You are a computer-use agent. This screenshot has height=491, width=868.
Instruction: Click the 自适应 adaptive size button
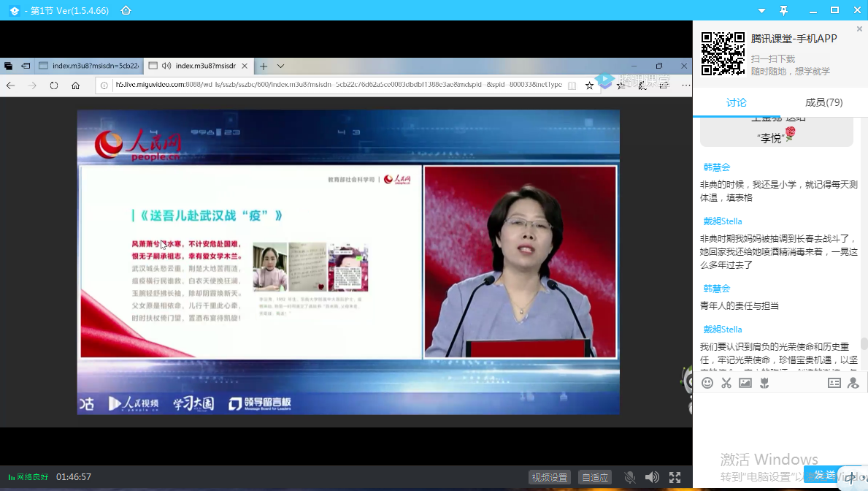595,477
